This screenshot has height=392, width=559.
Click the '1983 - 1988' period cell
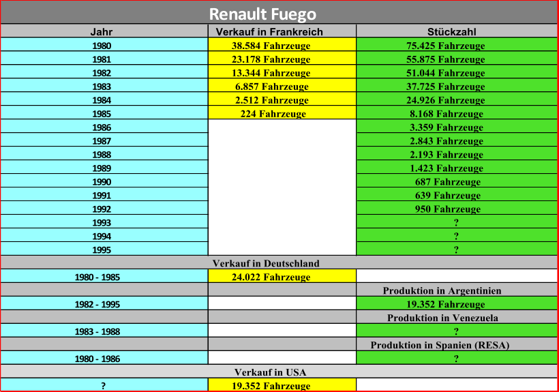[104, 331]
